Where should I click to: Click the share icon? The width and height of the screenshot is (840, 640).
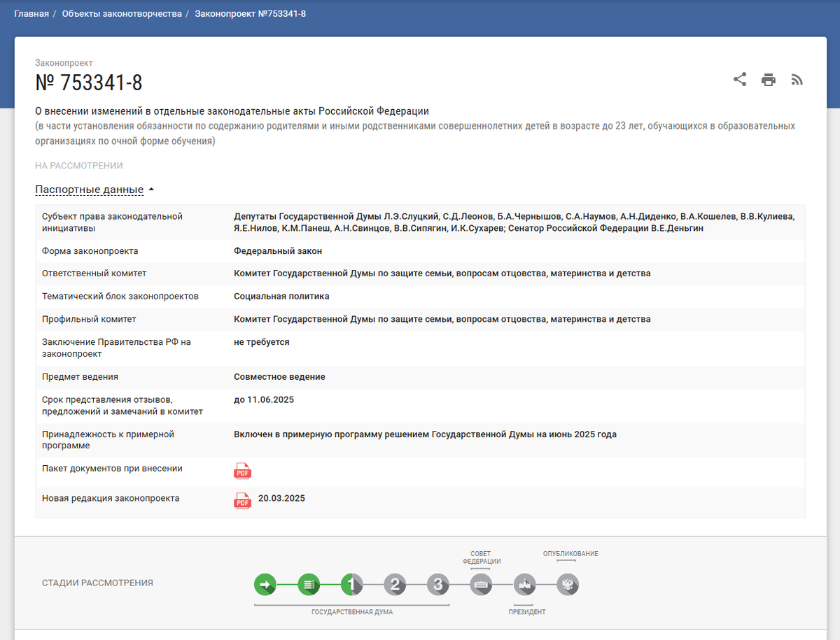740,80
